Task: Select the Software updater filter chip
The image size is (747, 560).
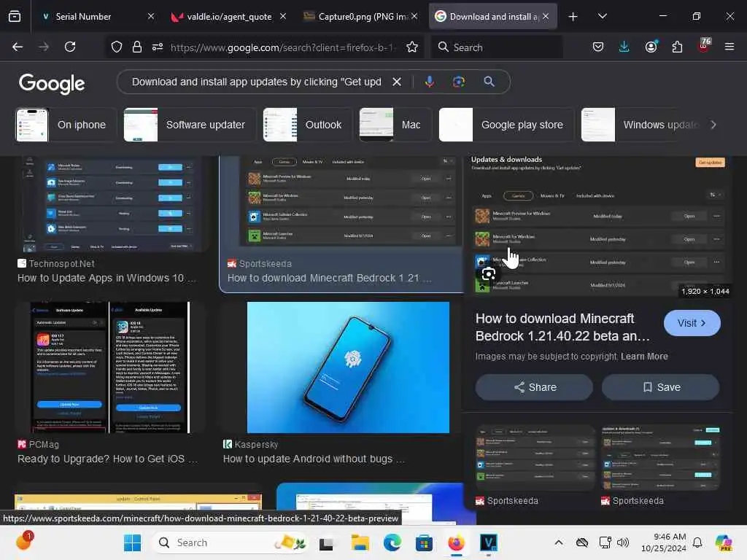Action: tap(190, 125)
